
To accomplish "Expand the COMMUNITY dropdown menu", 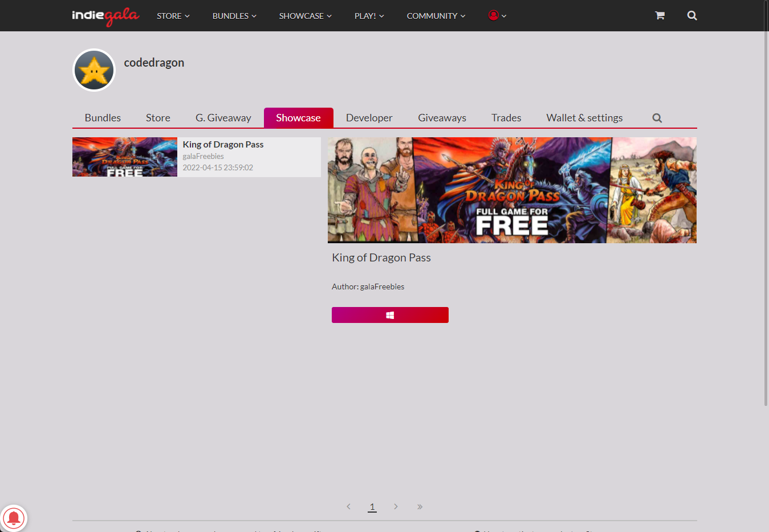I will (436, 16).
